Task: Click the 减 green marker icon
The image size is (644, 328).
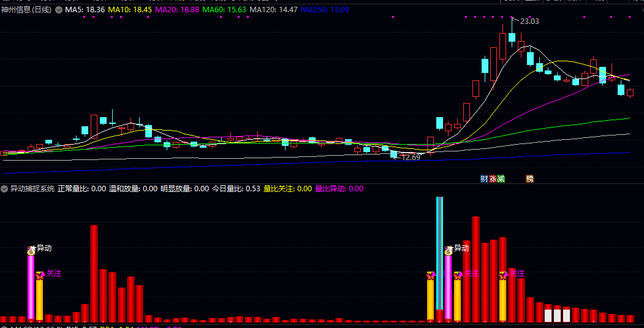Action: coord(501,179)
